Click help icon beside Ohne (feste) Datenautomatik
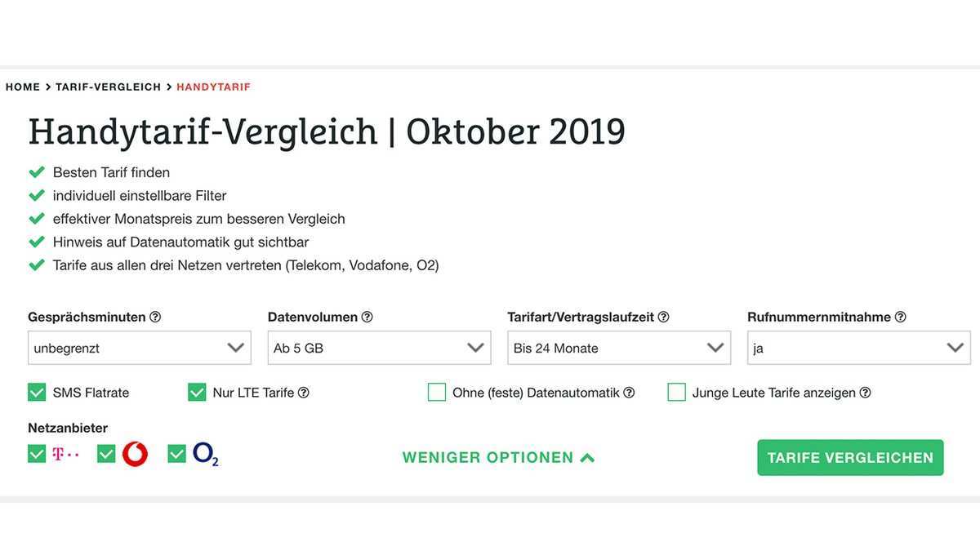 click(629, 393)
